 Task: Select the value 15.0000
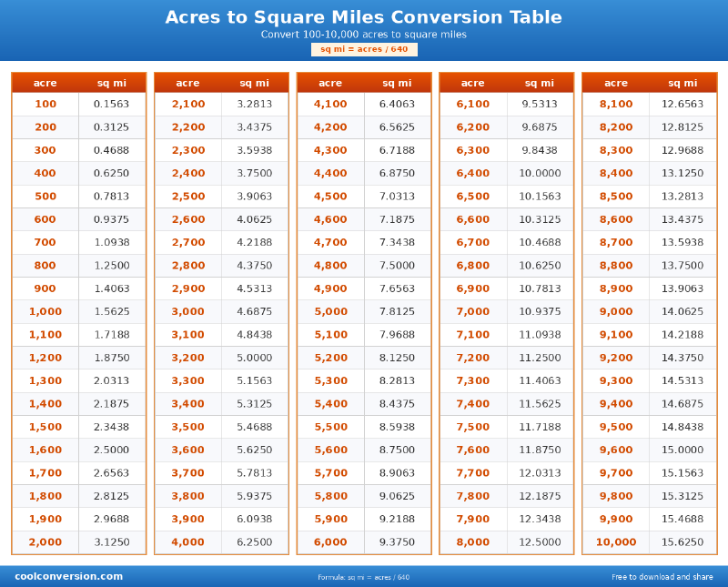(x=682, y=450)
